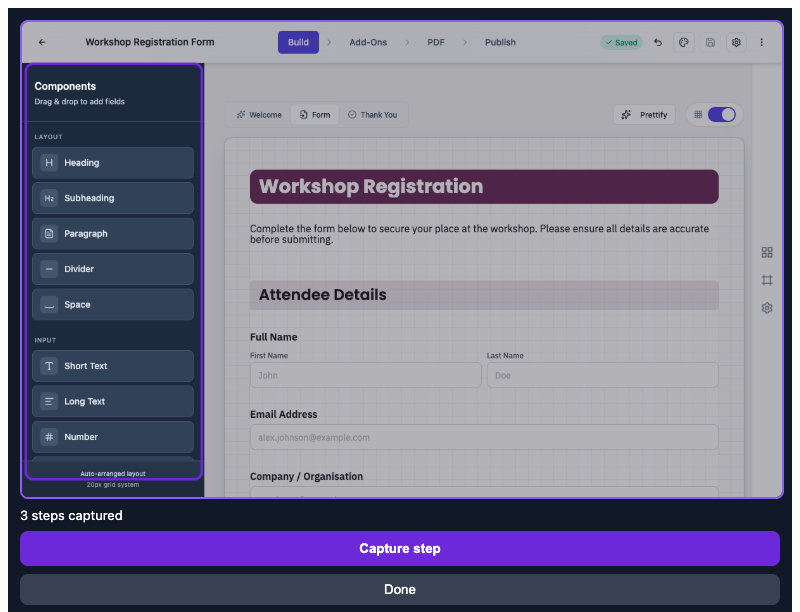Click the Done button

(400, 590)
